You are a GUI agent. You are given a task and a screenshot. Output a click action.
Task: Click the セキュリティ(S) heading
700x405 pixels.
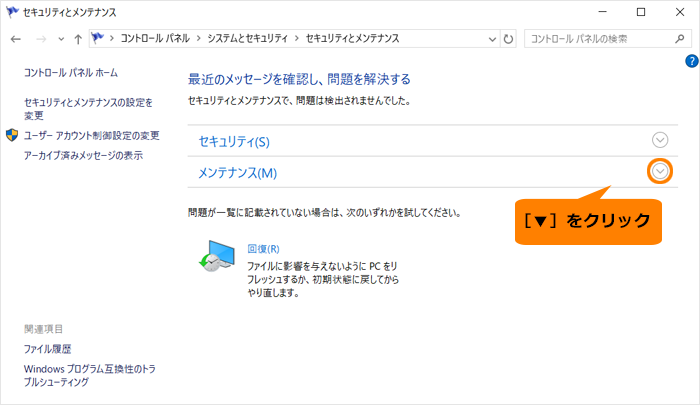pos(234,142)
